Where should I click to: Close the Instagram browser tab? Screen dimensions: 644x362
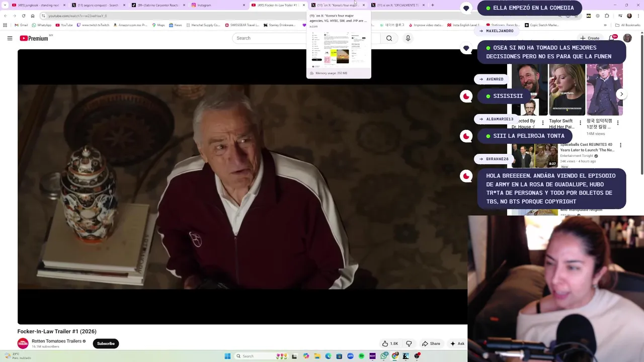pyautogui.click(x=244, y=5)
